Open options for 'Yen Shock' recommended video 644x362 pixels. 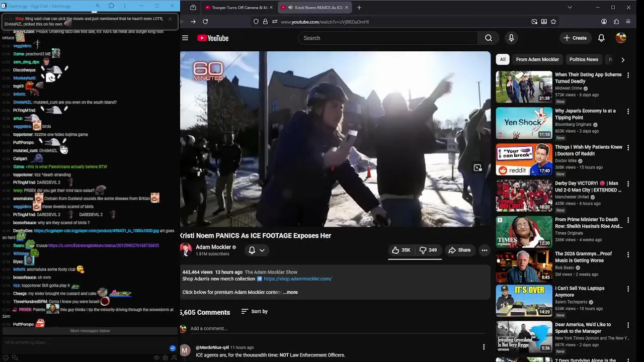(628, 112)
